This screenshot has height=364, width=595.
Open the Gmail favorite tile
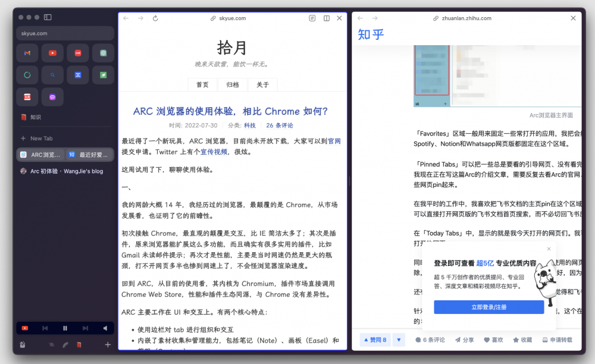coord(27,53)
